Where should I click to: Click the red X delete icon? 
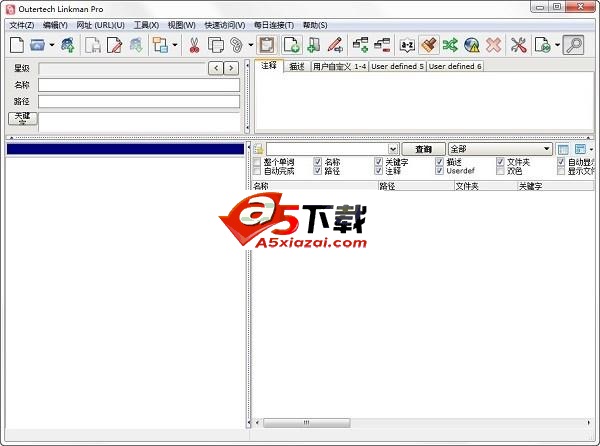click(493, 45)
